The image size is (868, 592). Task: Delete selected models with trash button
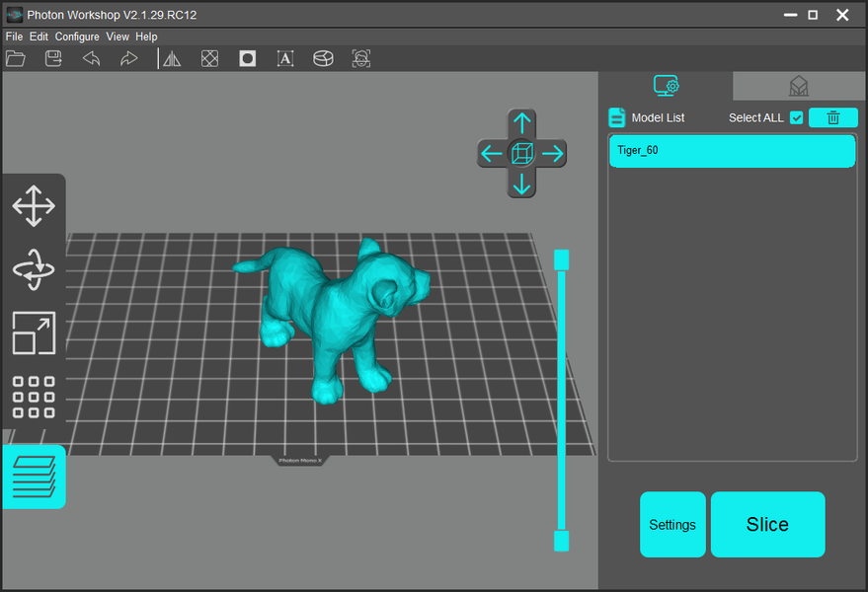[x=833, y=117]
